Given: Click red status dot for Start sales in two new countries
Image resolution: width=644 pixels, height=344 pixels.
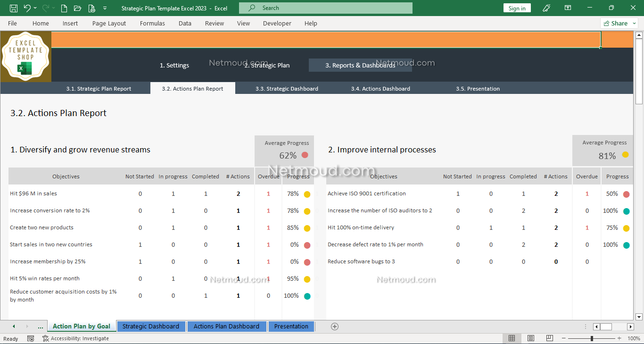Looking at the screenshot, I should (x=307, y=245).
